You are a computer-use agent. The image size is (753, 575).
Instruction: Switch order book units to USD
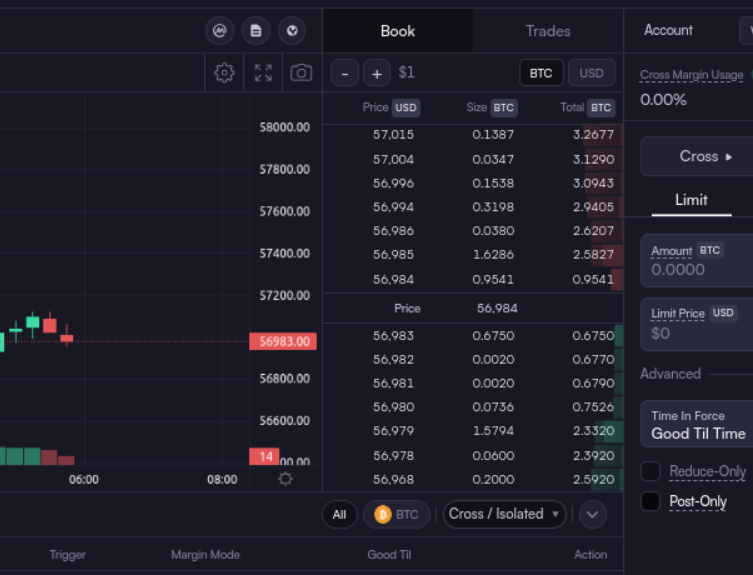(x=591, y=73)
